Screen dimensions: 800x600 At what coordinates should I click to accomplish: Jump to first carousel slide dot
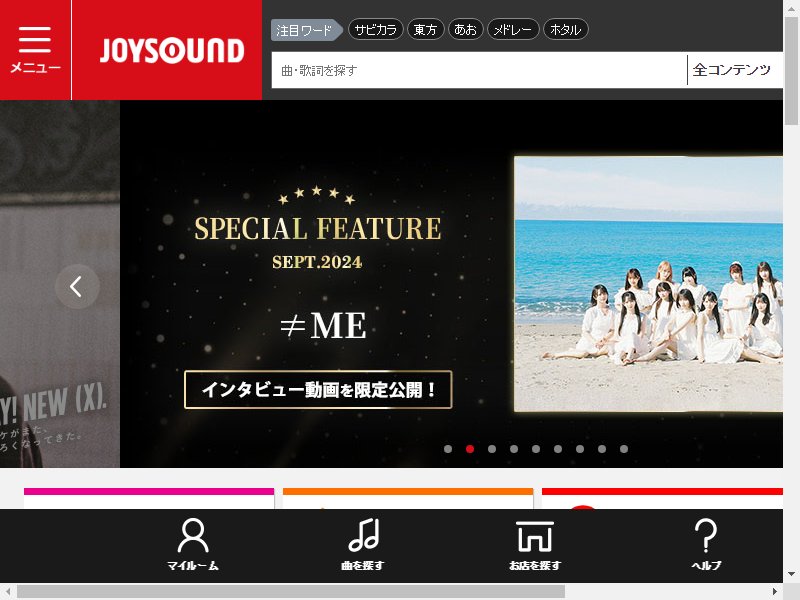(448, 449)
